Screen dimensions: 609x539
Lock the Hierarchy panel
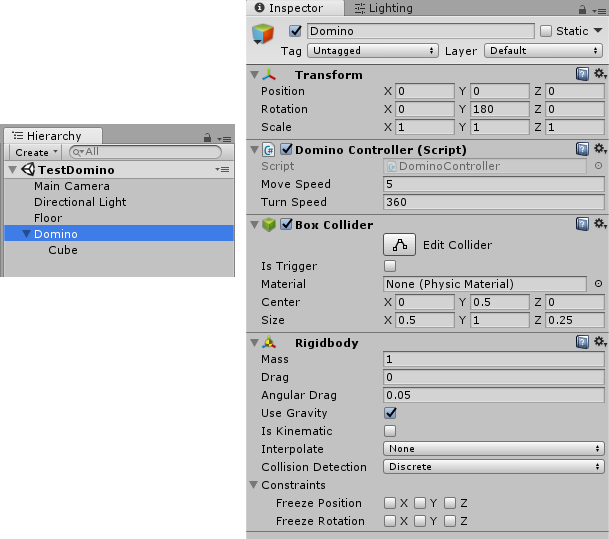(x=207, y=137)
